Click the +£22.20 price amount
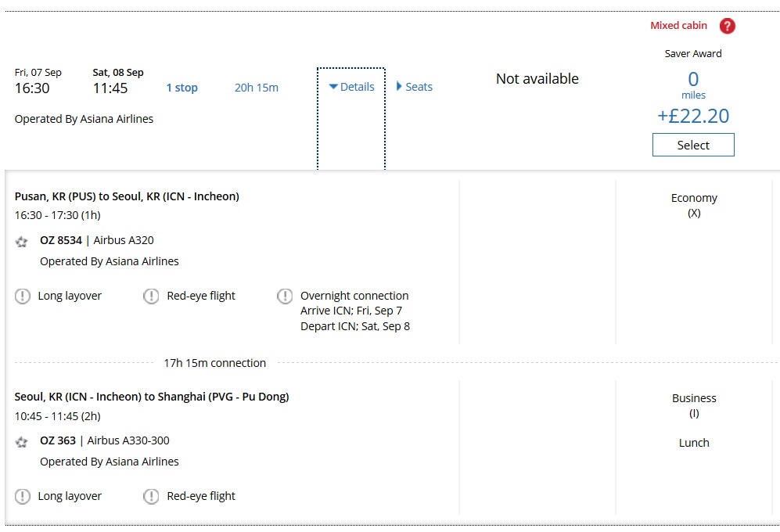The height and width of the screenshot is (532, 780). (x=692, y=117)
